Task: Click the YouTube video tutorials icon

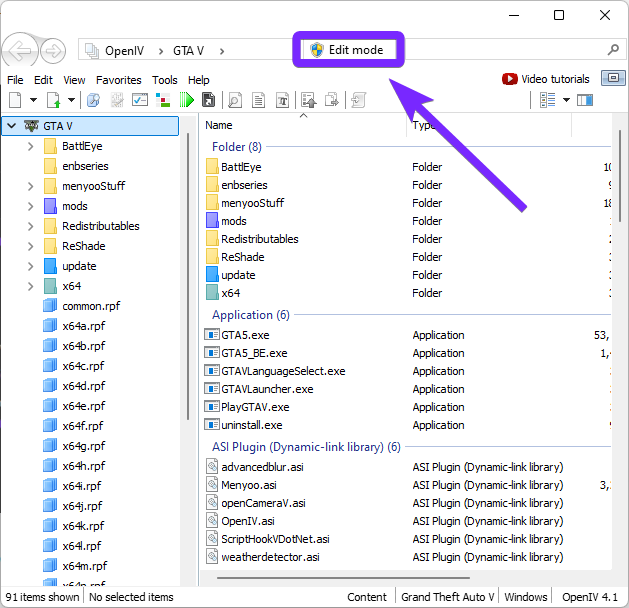Action: pos(509,79)
